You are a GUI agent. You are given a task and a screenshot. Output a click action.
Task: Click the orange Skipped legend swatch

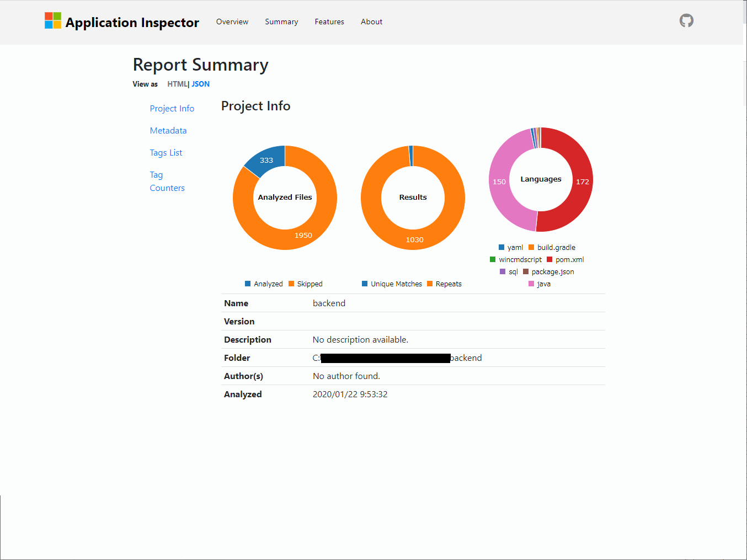pos(291,284)
